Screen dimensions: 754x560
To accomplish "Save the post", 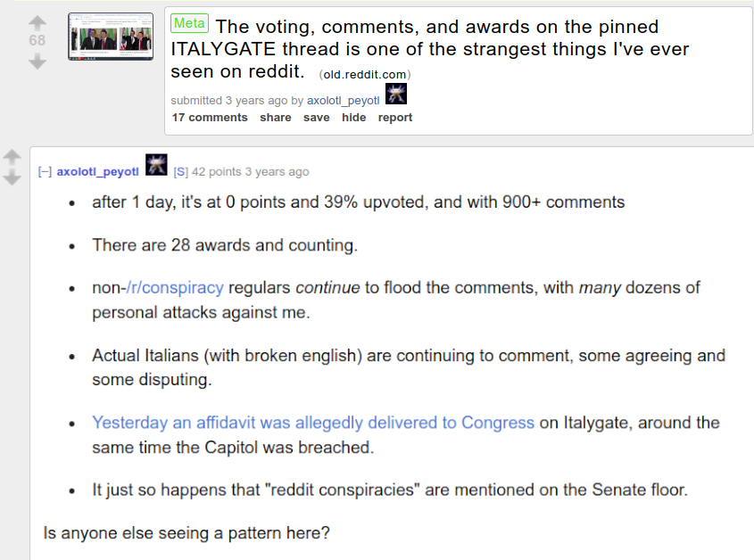I will point(316,118).
